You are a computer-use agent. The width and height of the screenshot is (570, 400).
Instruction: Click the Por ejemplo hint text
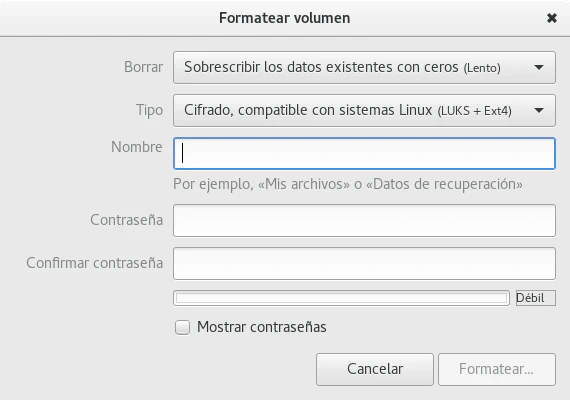click(x=348, y=184)
